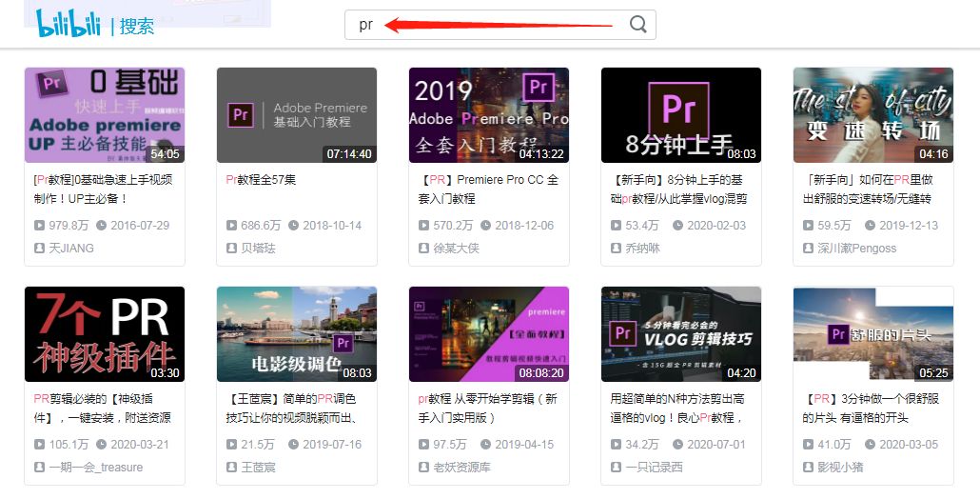Open the VLOG剪辑技巧 video thumbnail

[681, 334]
